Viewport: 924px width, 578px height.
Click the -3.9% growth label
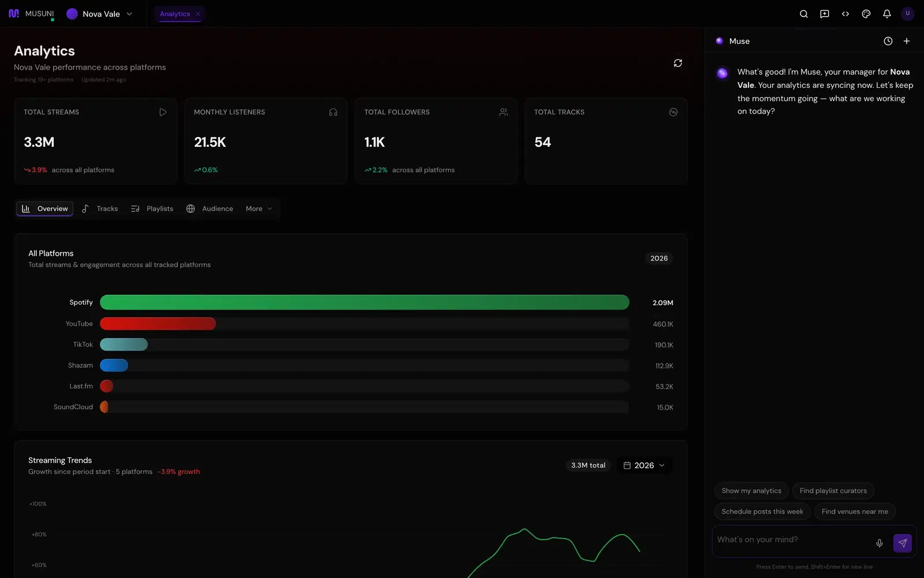tap(178, 472)
